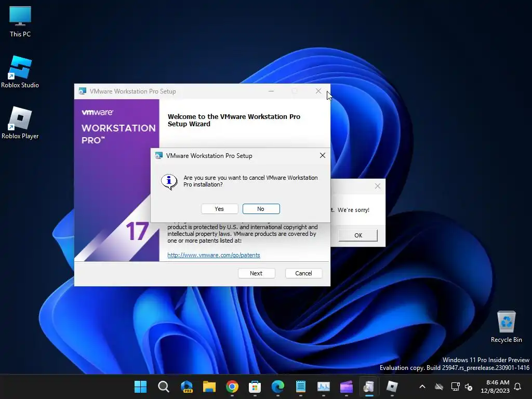Click the installer icon in the wizard title bar
Image resolution: width=532 pixels, height=399 pixels.
(82, 91)
